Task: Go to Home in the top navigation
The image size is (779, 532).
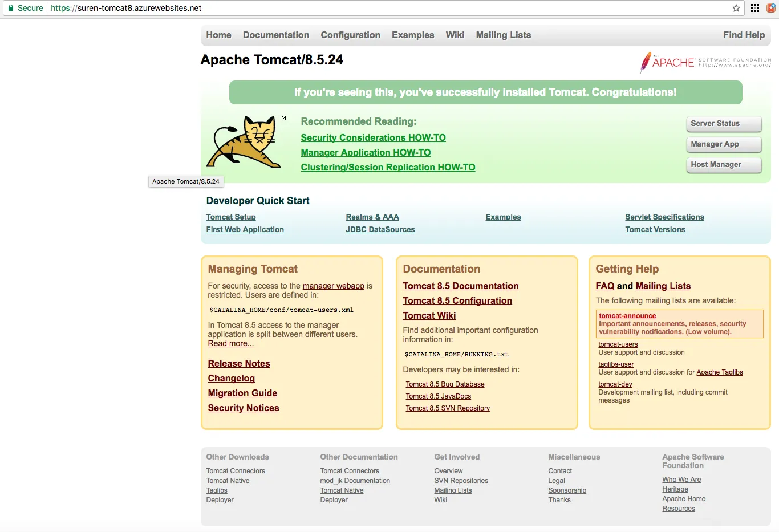Action: click(218, 35)
